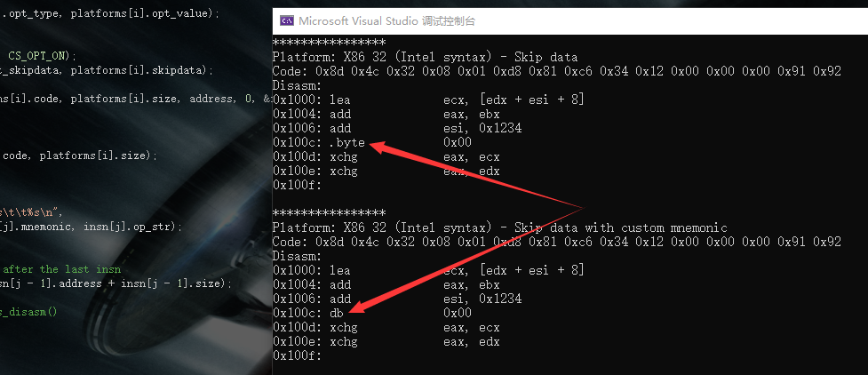Screen dimensions: 868x375
Task: Click 'code, platforms[i].size' line in editor
Action: tap(79, 155)
